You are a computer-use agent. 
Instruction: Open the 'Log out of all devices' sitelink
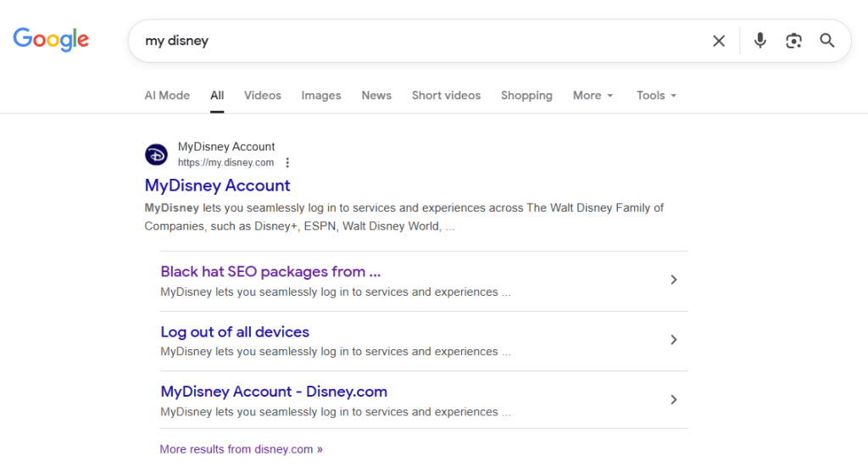click(235, 331)
